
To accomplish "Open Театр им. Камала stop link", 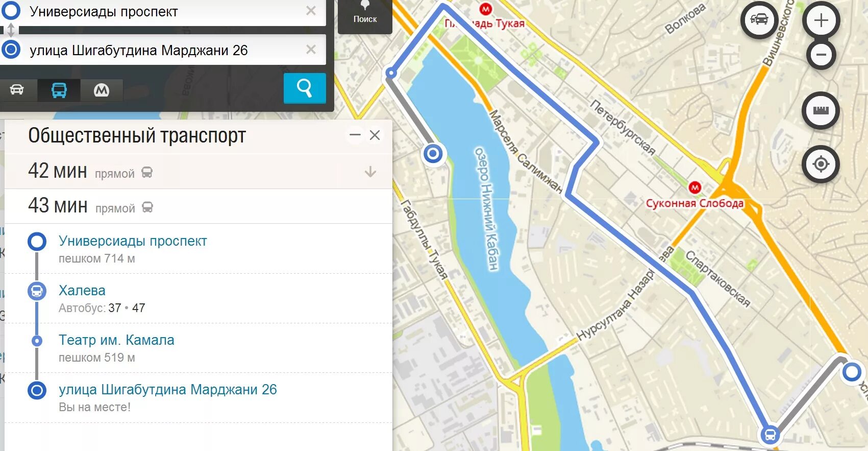I will (116, 340).
